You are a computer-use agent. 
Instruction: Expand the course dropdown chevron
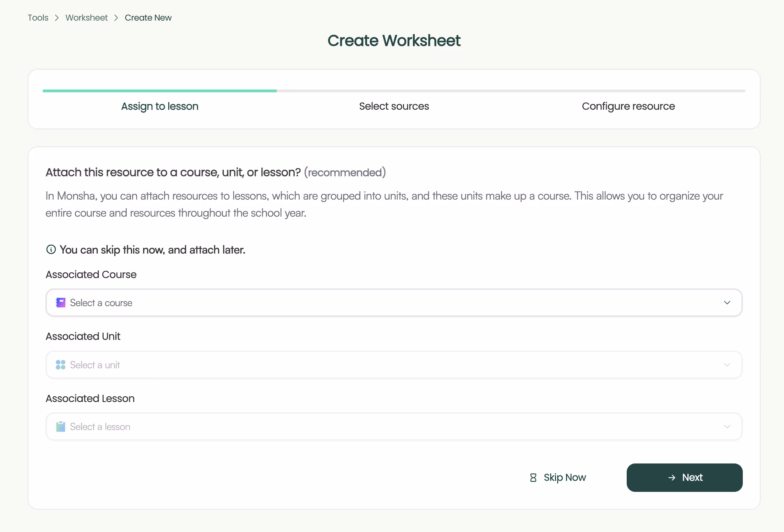(x=727, y=303)
